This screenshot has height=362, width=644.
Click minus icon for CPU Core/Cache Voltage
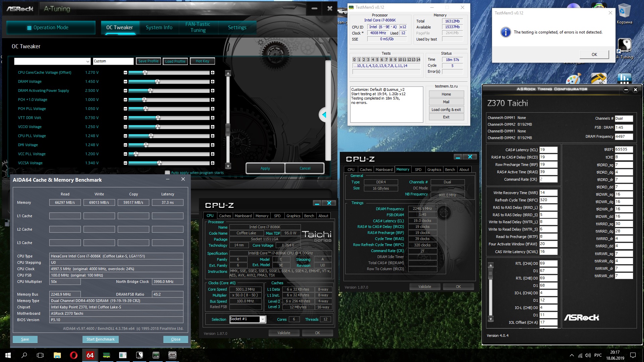point(125,73)
